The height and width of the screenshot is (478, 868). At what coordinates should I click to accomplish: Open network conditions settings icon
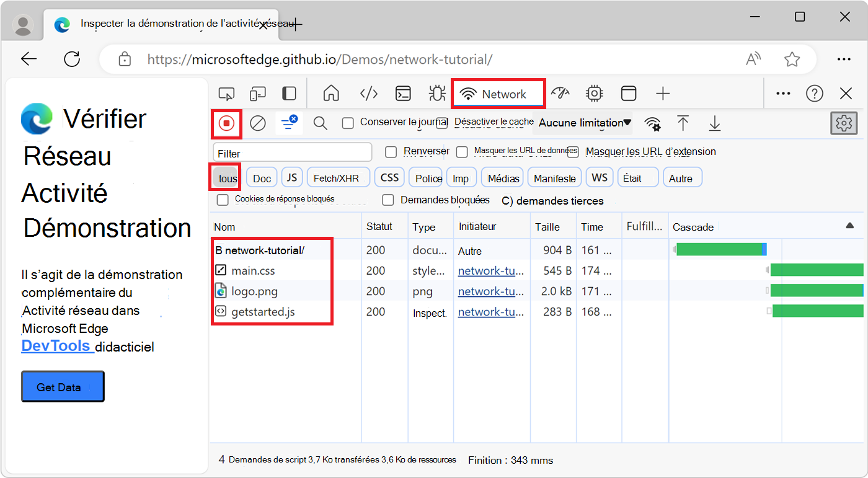(x=653, y=123)
